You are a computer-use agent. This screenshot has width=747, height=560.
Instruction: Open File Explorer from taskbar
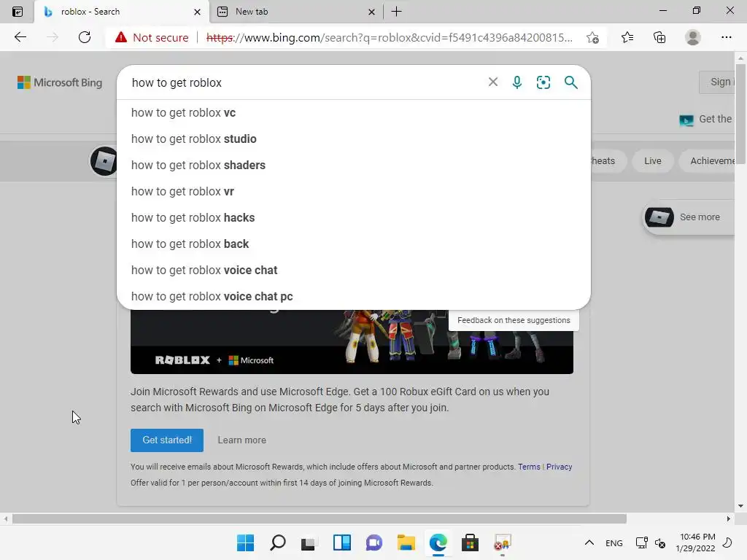pyautogui.click(x=406, y=542)
